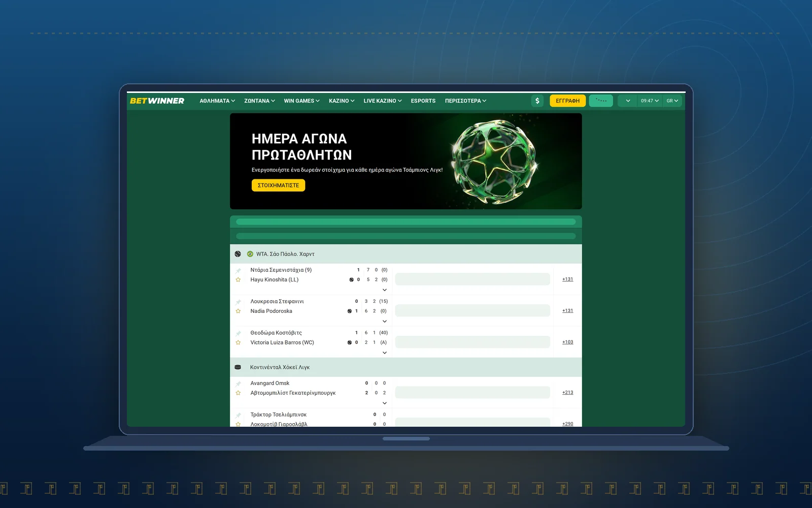
Task: Open the ΠΕΡΙΣΣΟΤΕΡΑ menu
Action: coord(465,101)
